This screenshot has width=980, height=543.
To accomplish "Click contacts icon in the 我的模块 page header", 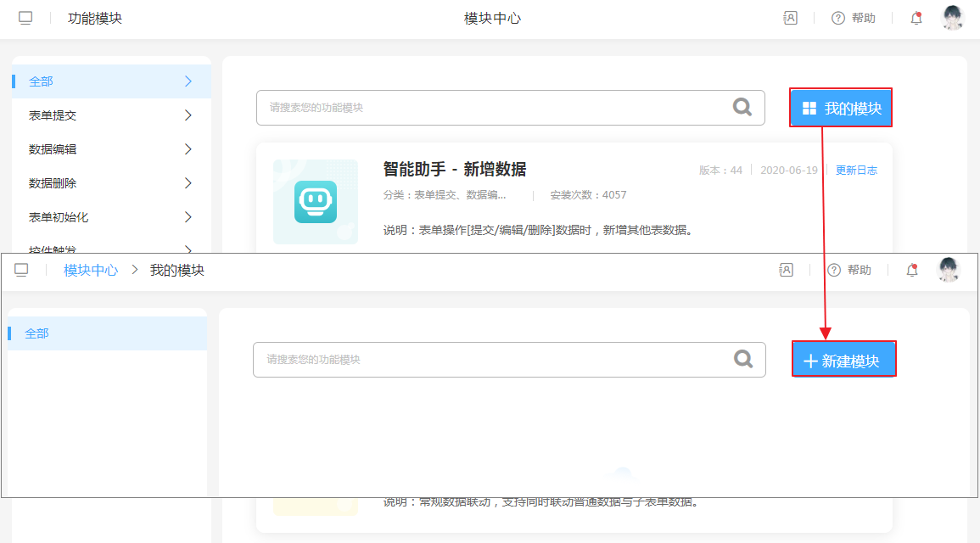I will click(787, 270).
